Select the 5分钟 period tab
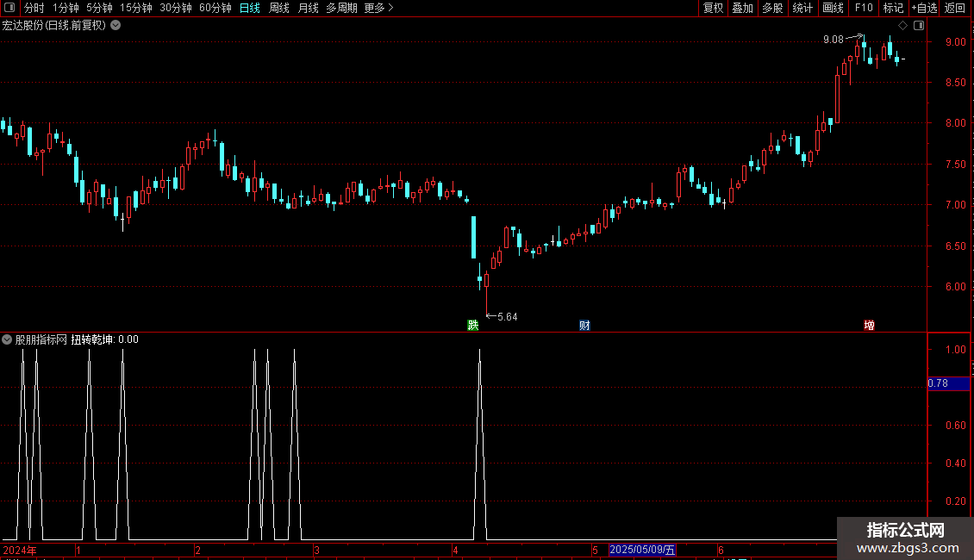Screen dimensions: 974x560 tap(99, 8)
